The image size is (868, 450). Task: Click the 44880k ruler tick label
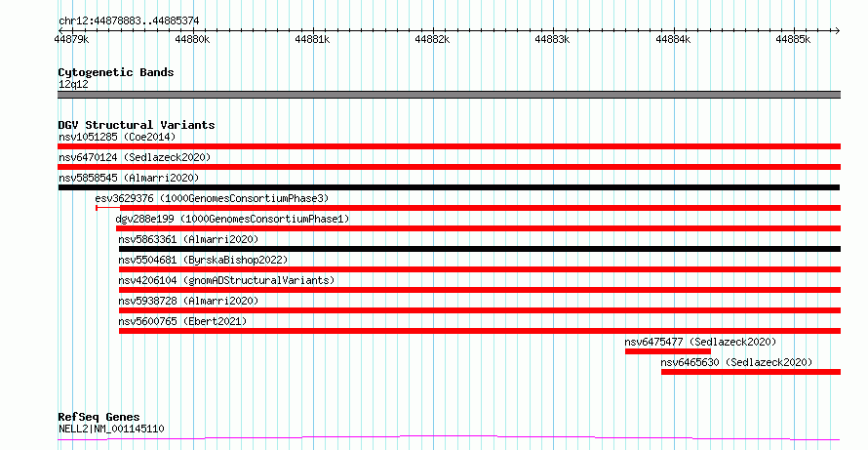tap(193, 39)
